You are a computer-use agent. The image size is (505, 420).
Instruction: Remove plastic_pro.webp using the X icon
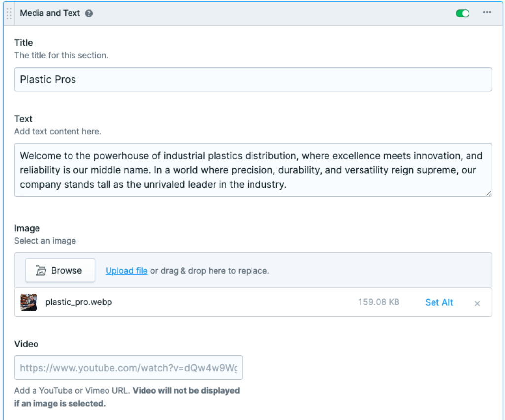click(477, 303)
